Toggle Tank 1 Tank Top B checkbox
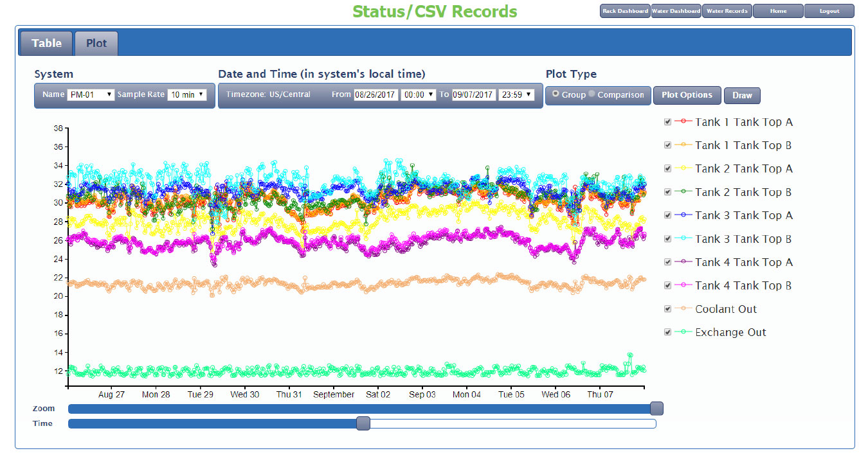This screenshot has height=460, width=868. (x=667, y=145)
